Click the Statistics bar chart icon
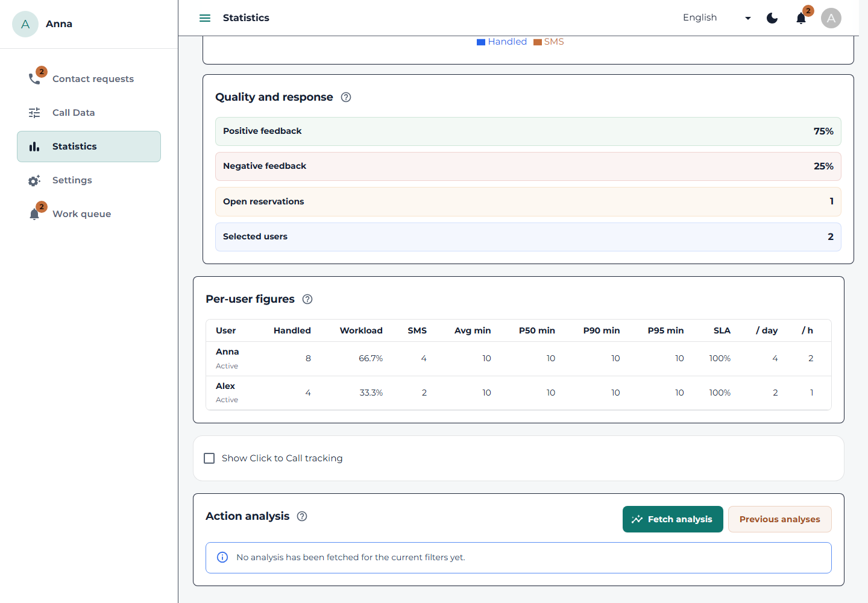Viewport: 868px width, 603px height. [34, 147]
